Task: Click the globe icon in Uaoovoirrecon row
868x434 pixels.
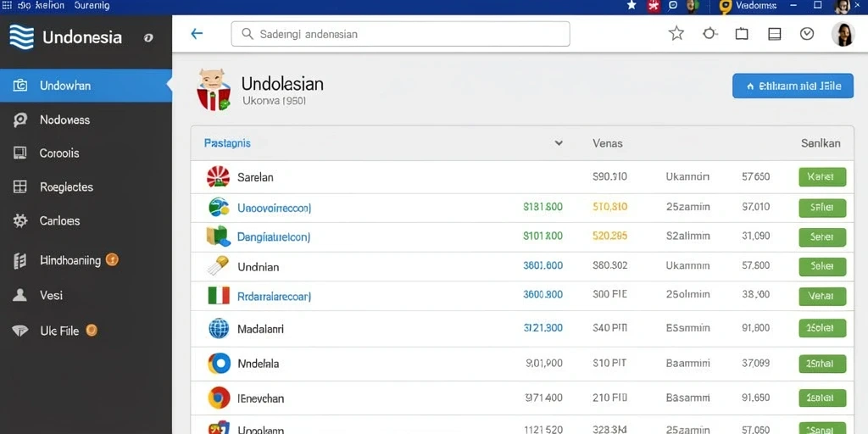Action: (x=219, y=207)
